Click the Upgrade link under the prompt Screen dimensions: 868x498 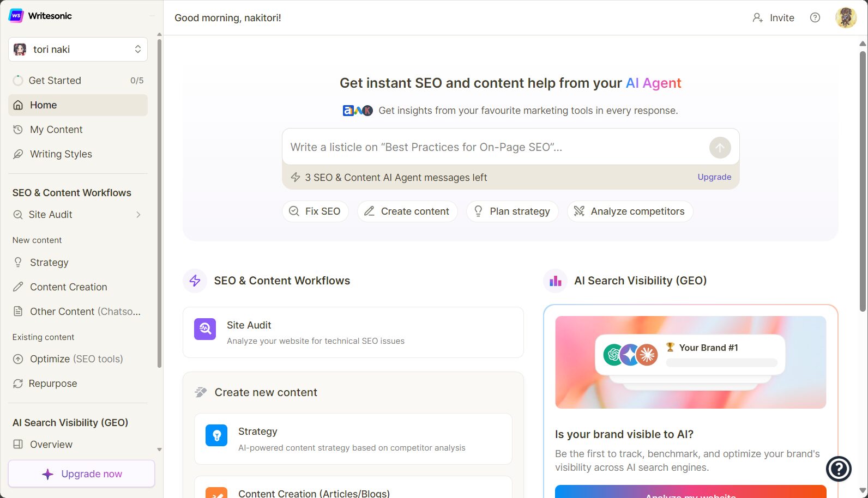[714, 177]
